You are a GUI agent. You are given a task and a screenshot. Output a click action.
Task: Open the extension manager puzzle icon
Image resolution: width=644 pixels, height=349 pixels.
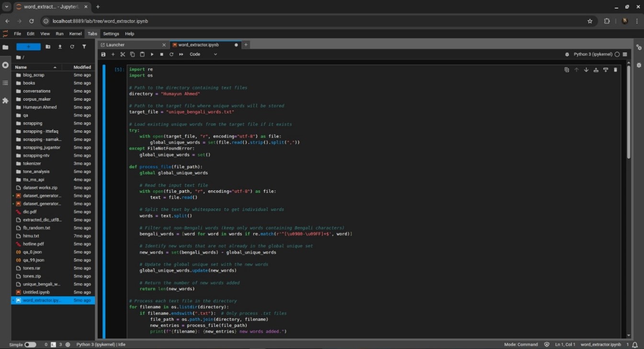[x=5, y=101]
